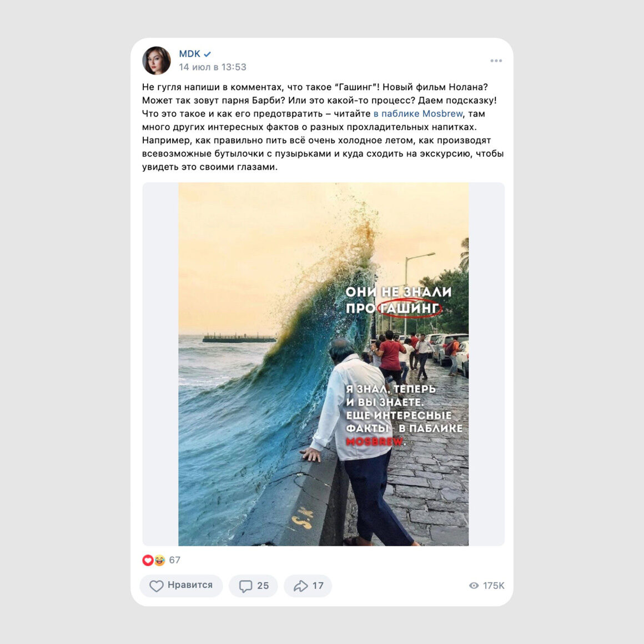Click the circled ГАШИНГ word in the image
Screen dimensions: 644x644
coord(410,308)
